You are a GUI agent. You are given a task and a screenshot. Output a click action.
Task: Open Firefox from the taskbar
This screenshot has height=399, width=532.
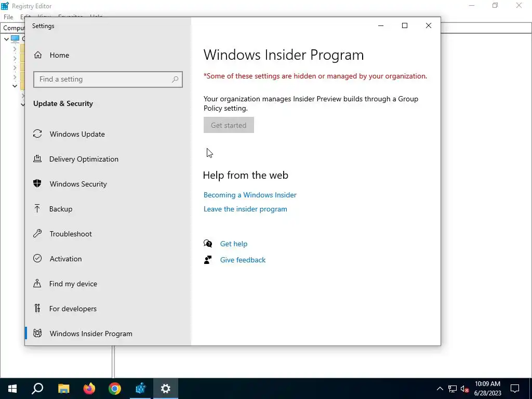pyautogui.click(x=89, y=389)
